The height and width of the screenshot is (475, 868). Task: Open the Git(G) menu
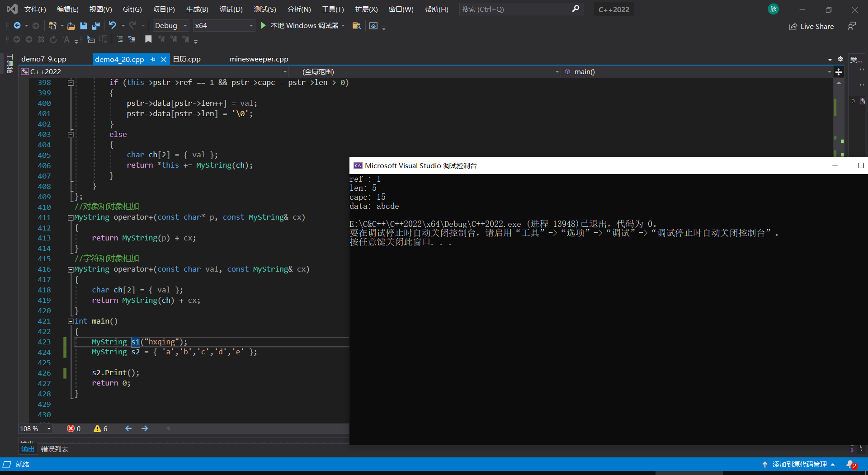coord(132,9)
